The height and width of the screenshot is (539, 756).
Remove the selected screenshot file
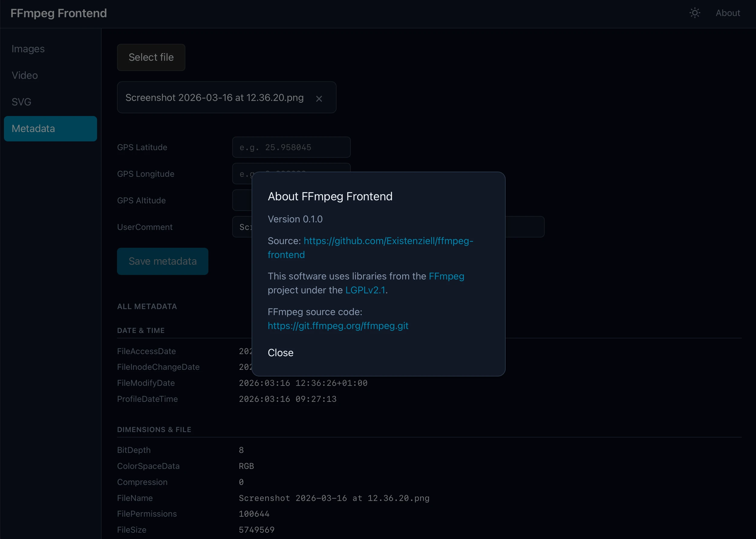pos(319,98)
